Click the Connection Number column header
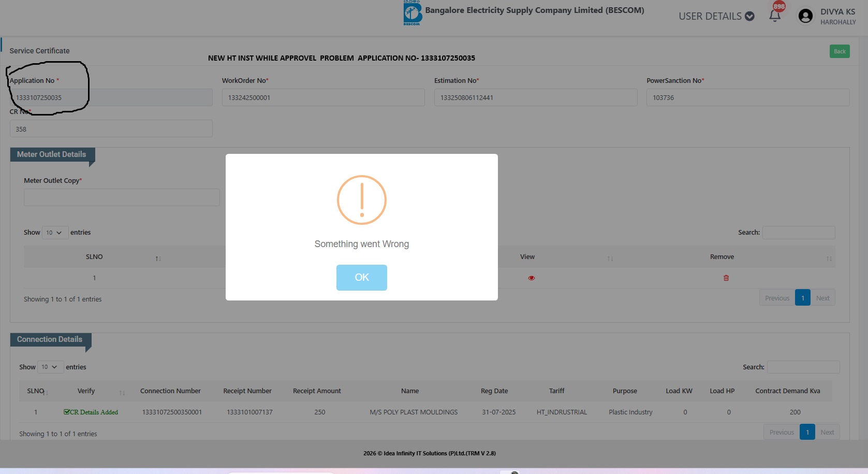868x474 pixels. pyautogui.click(x=170, y=391)
